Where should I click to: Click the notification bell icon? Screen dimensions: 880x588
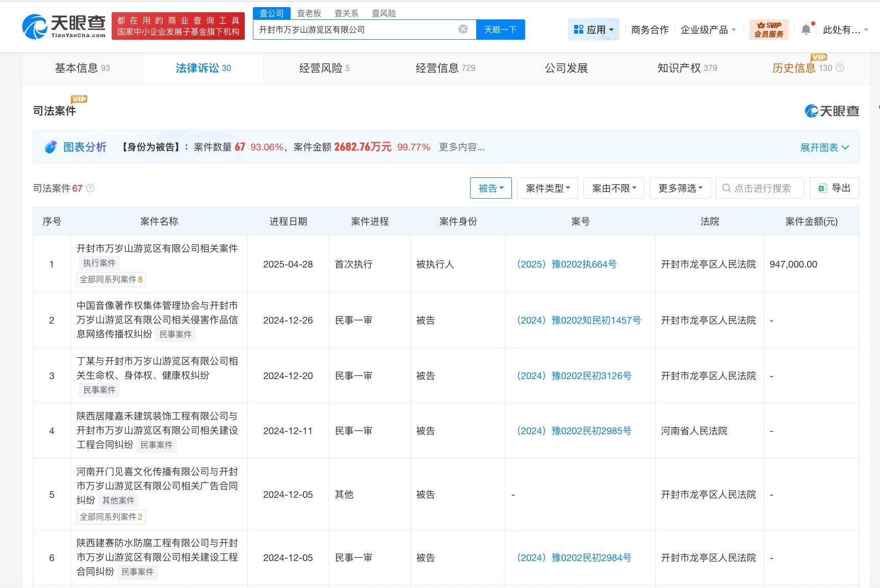tap(806, 29)
